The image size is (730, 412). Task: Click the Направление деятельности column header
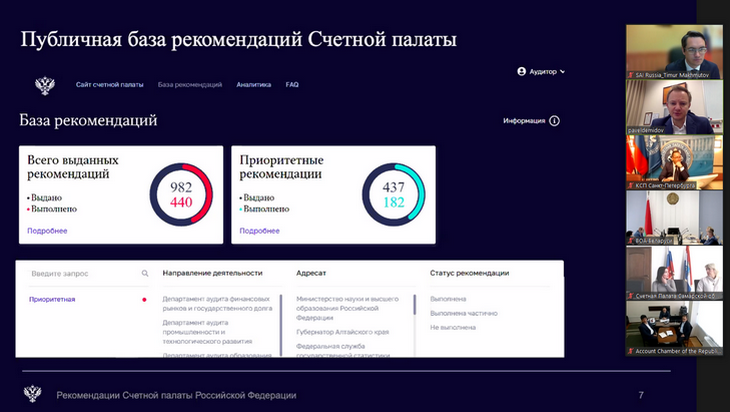[212, 273]
